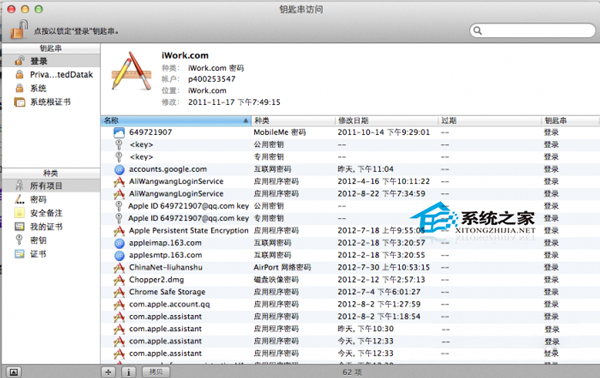Click the appleimap.163.com @ icon
600x378 pixels.
coord(119,243)
